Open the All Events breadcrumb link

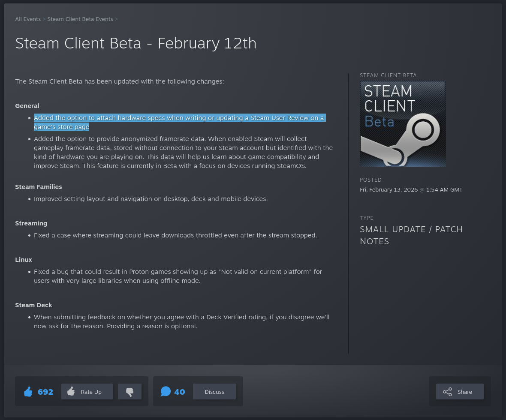[28, 19]
